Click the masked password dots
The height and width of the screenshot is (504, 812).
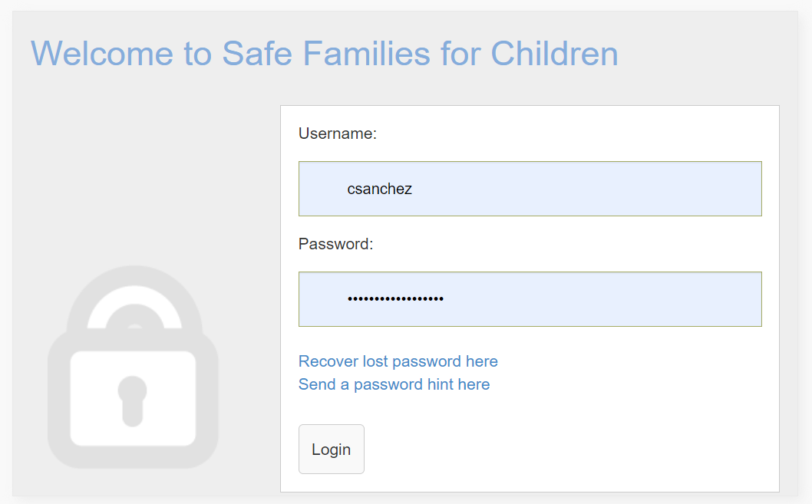tap(396, 298)
